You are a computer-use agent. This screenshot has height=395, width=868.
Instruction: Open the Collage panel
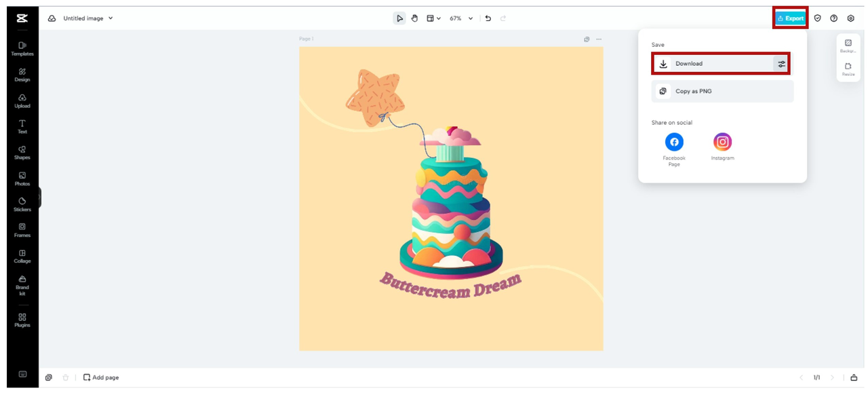click(22, 256)
